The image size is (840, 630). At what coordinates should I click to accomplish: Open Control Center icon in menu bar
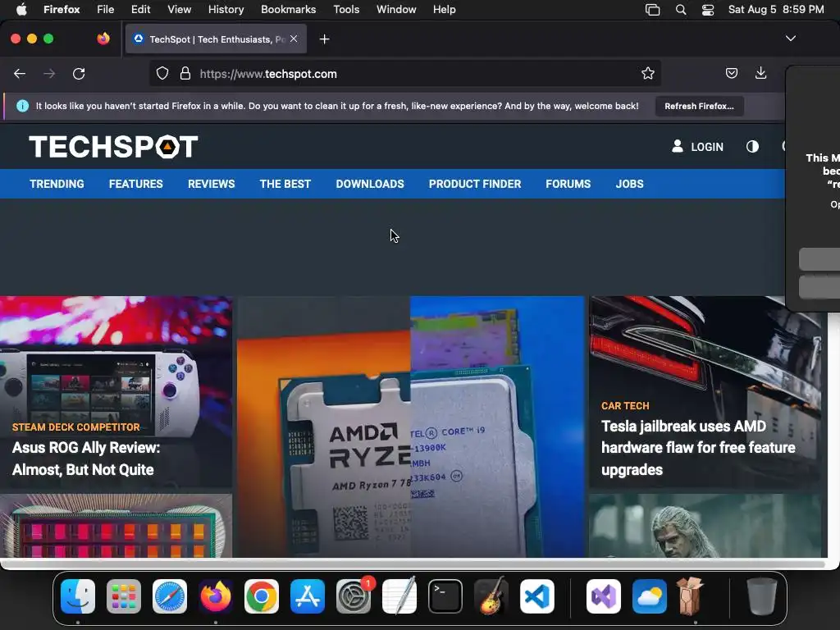[x=708, y=10]
